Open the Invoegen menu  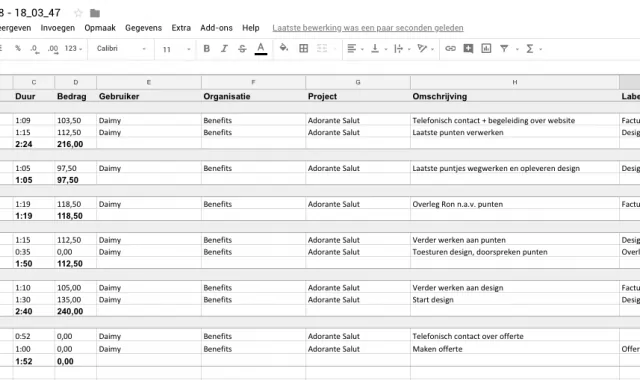click(x=58, y=28)
